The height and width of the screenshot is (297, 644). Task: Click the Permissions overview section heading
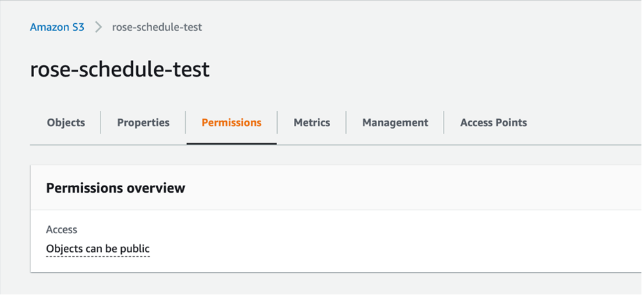[115, 188]
